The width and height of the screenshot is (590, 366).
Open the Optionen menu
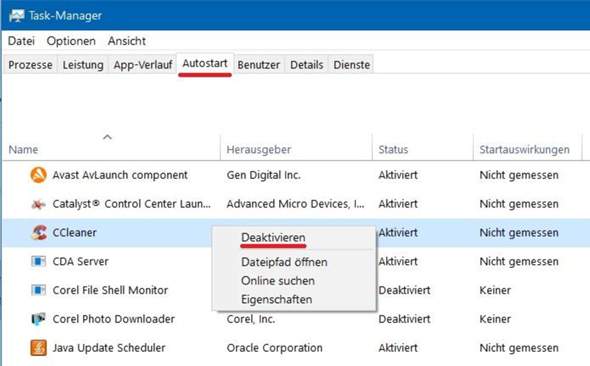[71, 41]
